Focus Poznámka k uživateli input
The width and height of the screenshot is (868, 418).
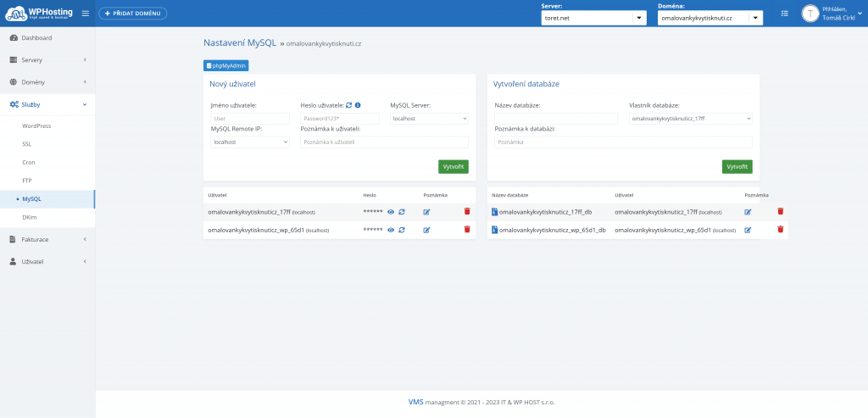[x=384, y=142]
